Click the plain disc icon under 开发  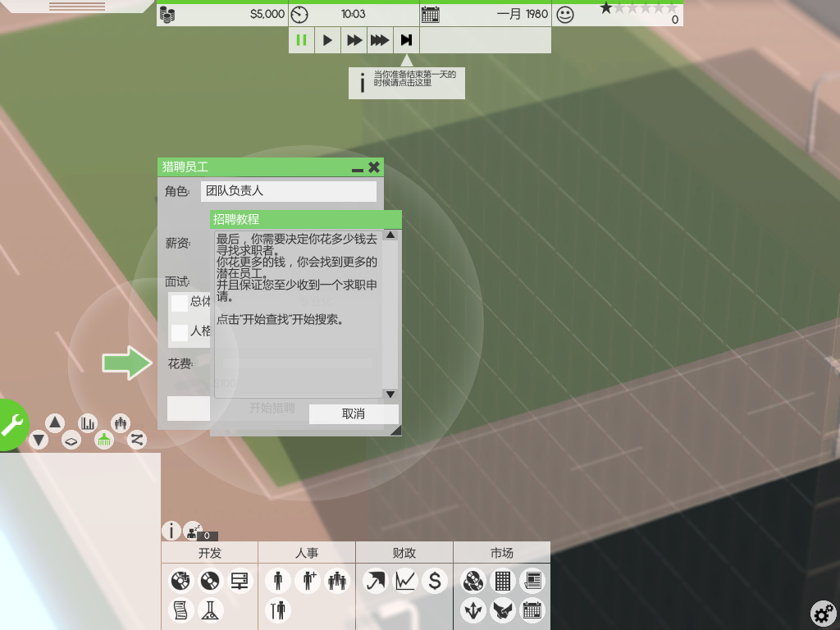pyautogui.click(x=210, y=580)
